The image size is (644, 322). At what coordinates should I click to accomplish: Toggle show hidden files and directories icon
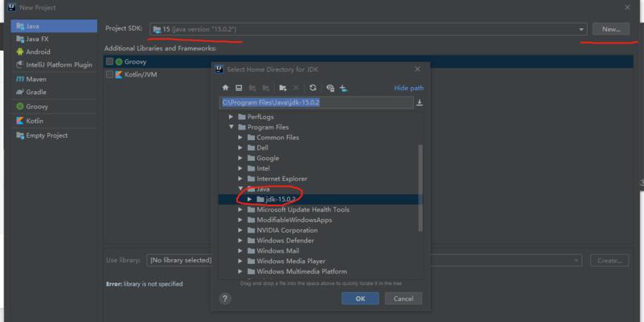pyautogui.click(x=330, y=88)
